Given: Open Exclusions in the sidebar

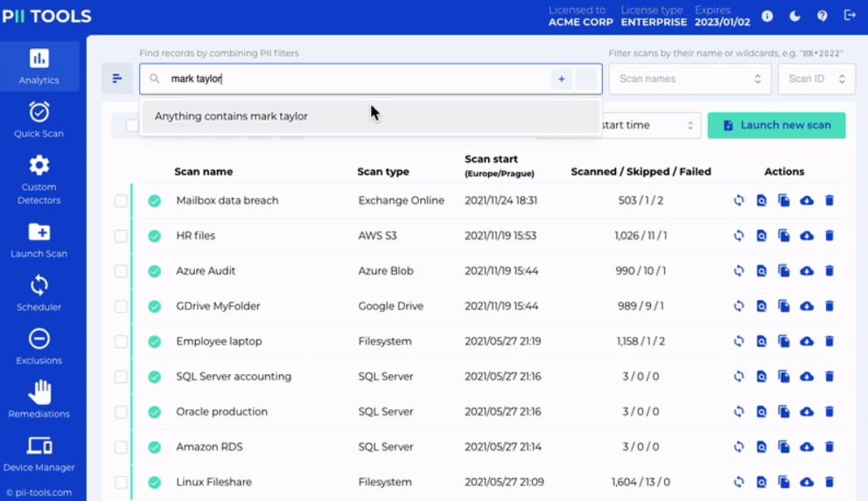Looking at the screenshot, I should 38,347.
